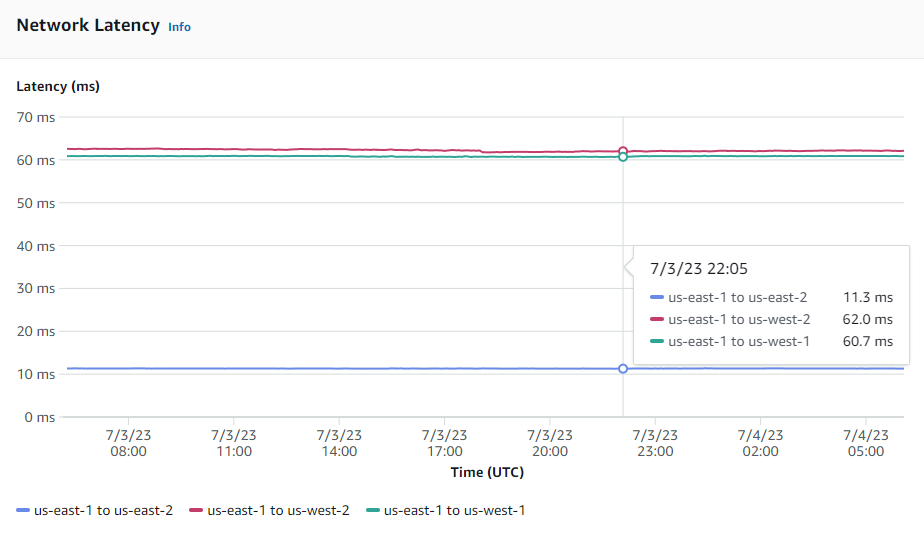Click the 0 ms y-axis label

point(39,417)
